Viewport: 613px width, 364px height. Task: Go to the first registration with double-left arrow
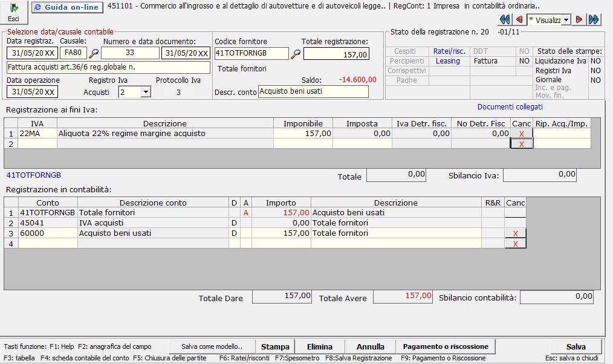pos(504,20)
